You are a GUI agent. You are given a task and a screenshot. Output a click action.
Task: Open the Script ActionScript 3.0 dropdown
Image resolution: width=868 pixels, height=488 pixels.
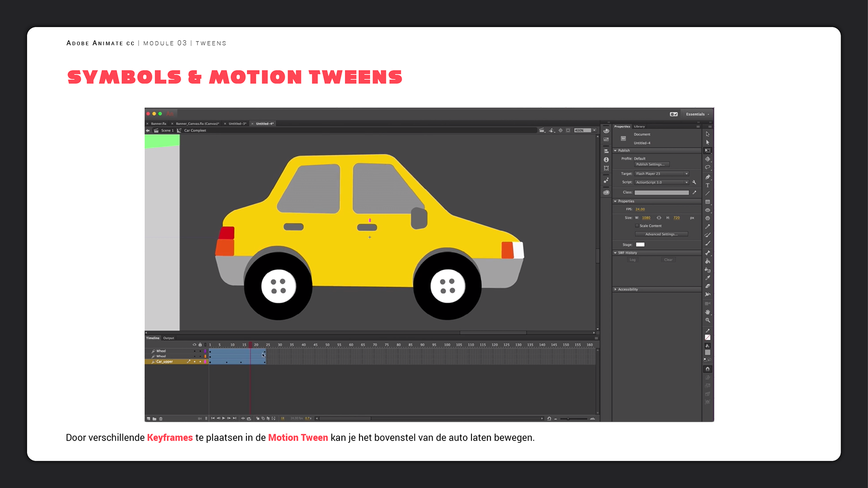662,183
